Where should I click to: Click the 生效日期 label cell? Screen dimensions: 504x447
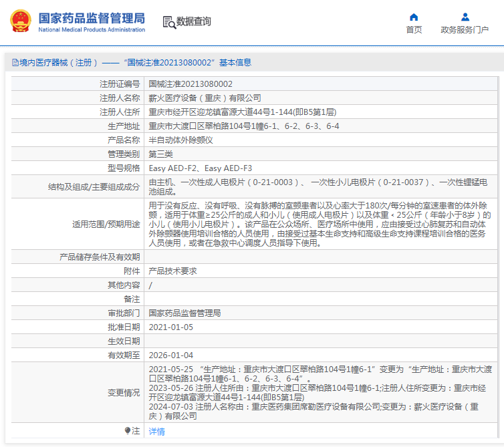(78, 341)
